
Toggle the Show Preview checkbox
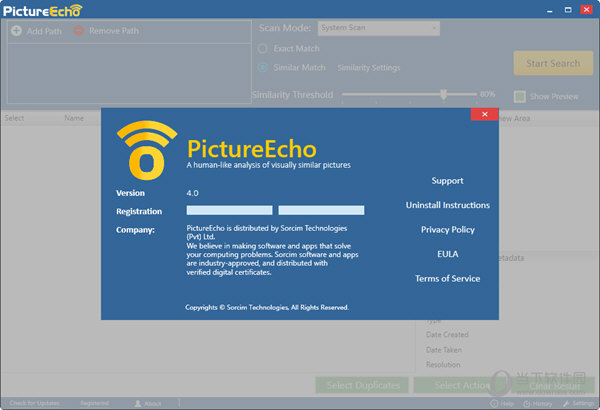tap(519, 96)
